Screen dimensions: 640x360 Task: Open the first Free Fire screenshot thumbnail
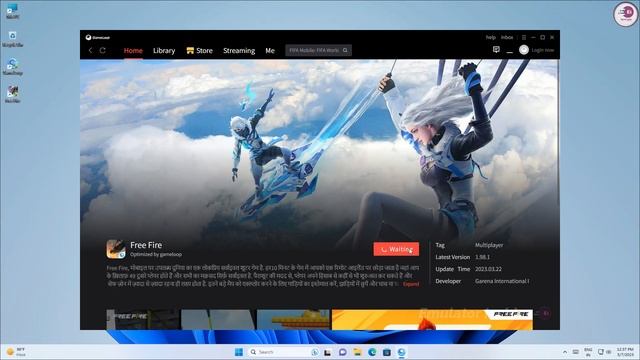(x=143, y=320)
